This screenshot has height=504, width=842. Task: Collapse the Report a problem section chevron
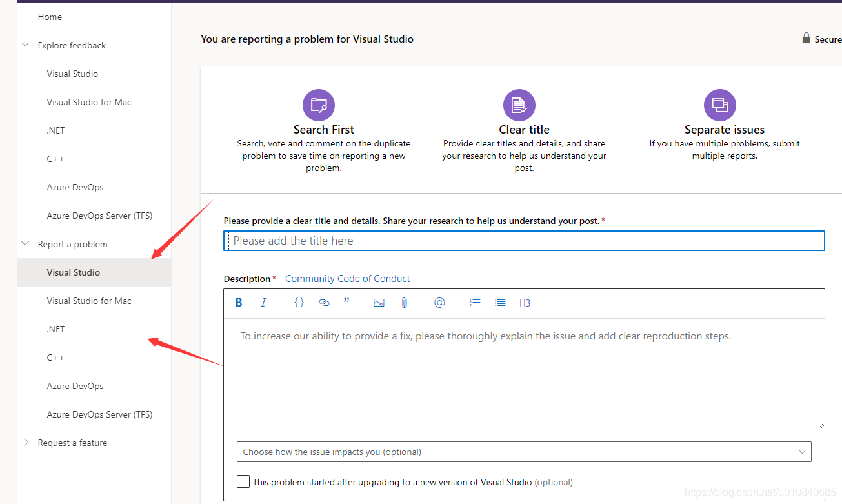click(26, 244)
